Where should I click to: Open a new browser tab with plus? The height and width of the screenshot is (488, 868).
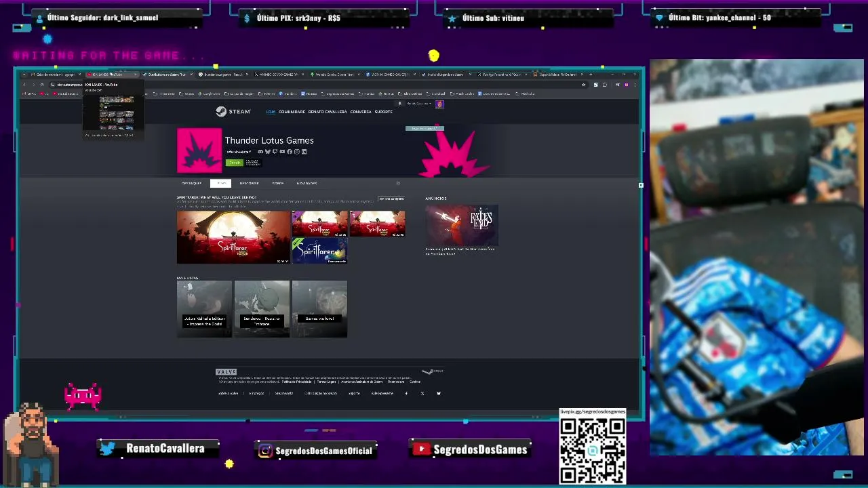click(x=591, y=75)
